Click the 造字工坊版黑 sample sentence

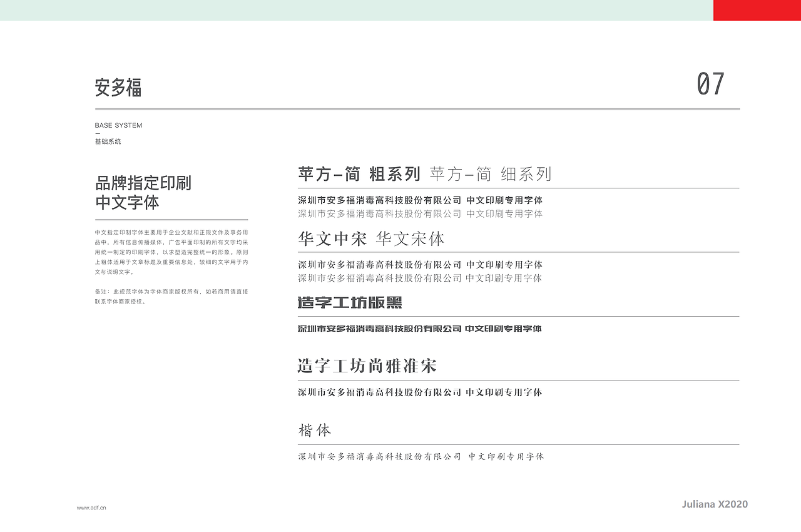pyautogui.click(x=420, y=329)
